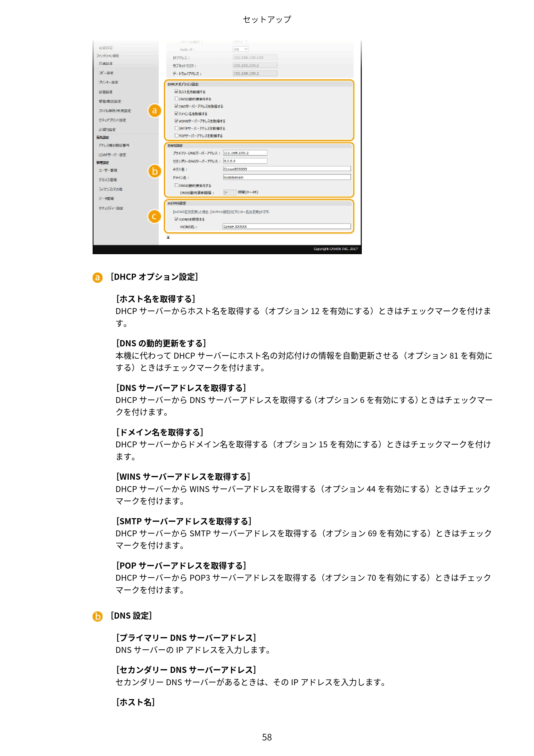The image size is (534, 756).
Task: Open ファイル保存/利用設定 in the sidebar
Action: coord(115,111)
